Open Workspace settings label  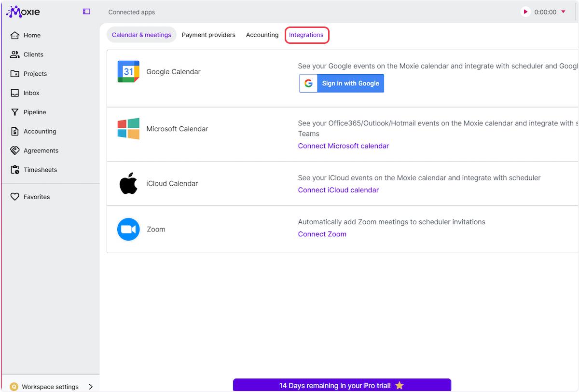click(x=50, y=387)
